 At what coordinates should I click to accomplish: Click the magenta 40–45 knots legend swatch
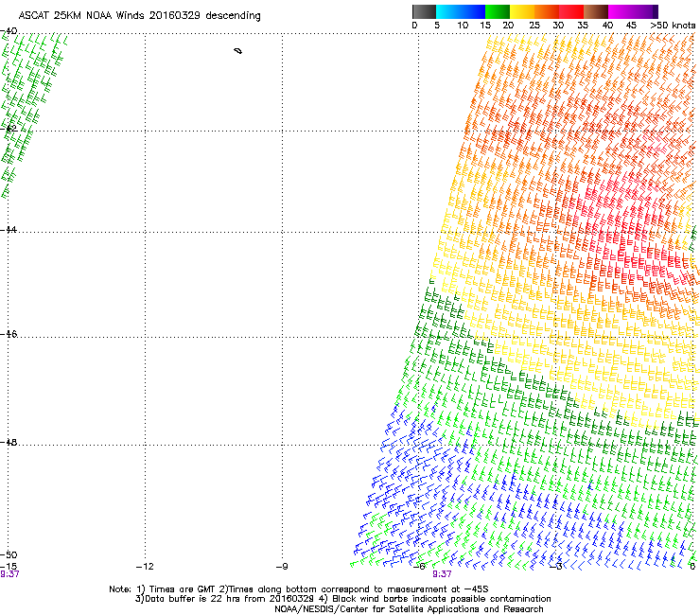[621, 11]
